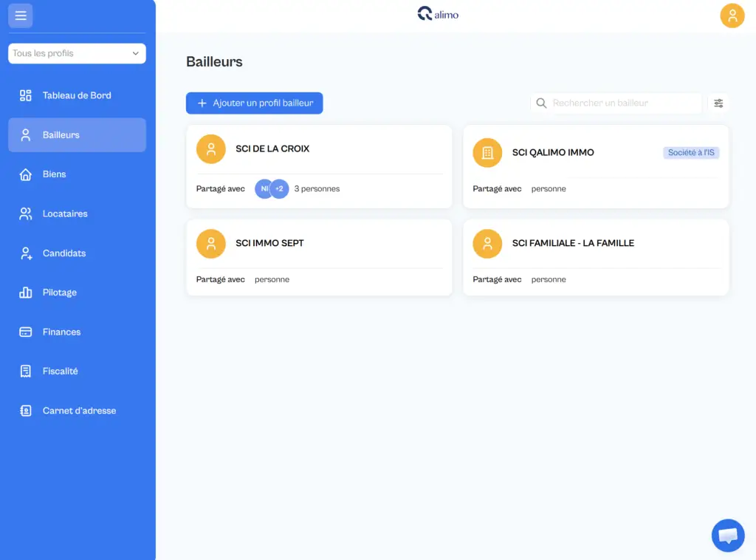This screenshot has height=560, width=756.
Task: Click the Candidats add-person icon
Action: coord(26,253)
